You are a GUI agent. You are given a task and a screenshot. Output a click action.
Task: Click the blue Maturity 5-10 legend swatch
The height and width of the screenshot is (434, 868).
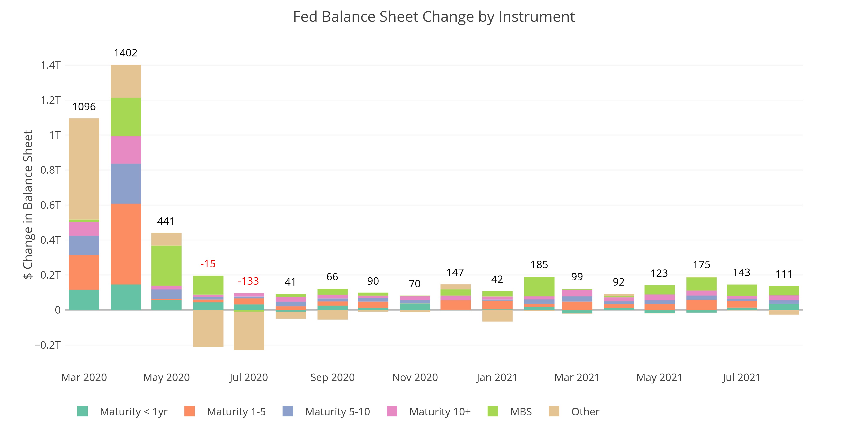tap(288, 411)
